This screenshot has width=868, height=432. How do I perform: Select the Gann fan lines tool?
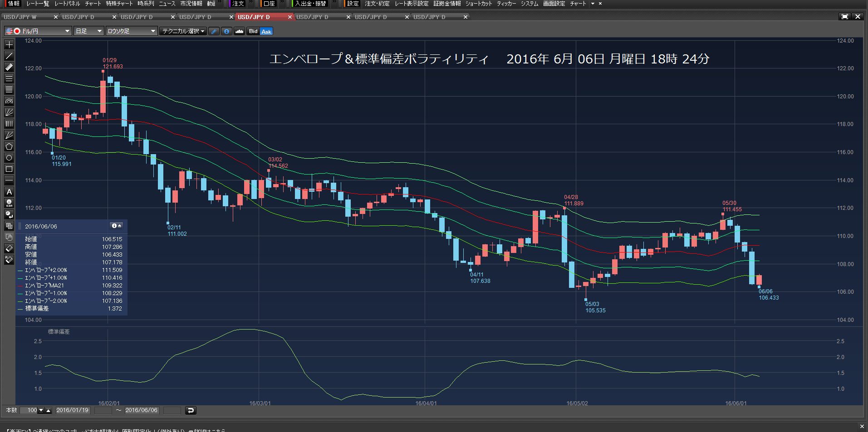pyautogui.click(x=9, y=135)
